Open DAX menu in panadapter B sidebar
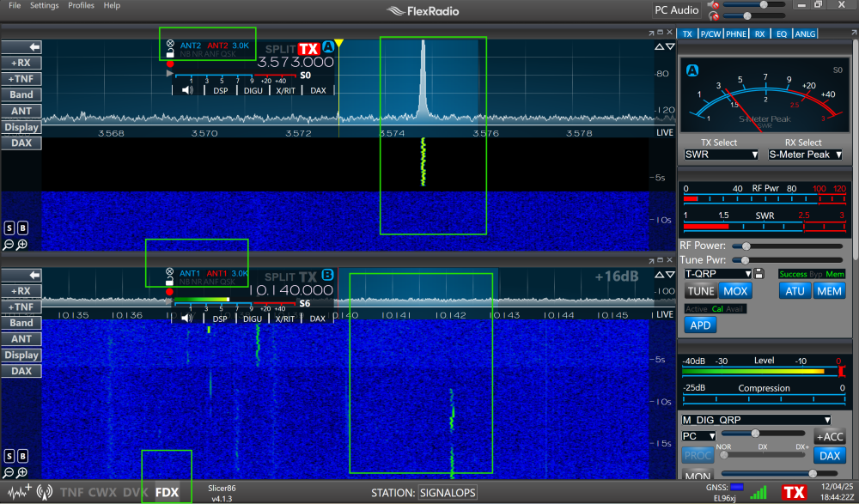Screen dimensions: 859x504 [21, 371]
